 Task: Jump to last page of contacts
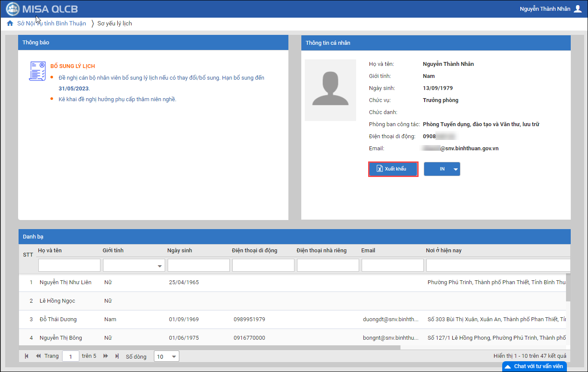[x=117, y=356]
